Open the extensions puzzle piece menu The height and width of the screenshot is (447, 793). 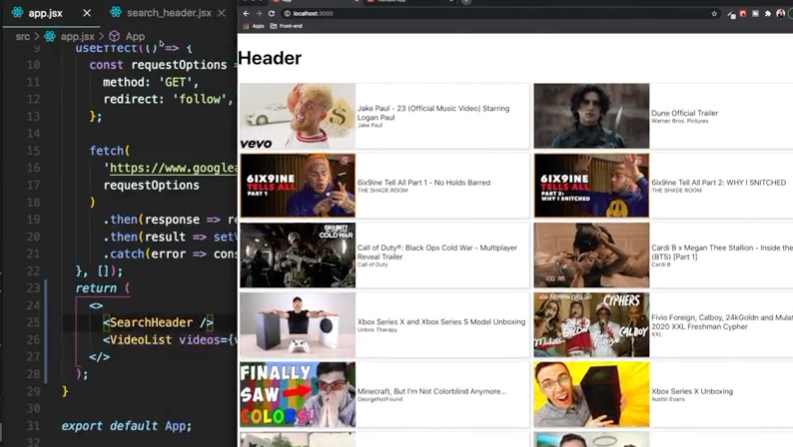[768, 14]
